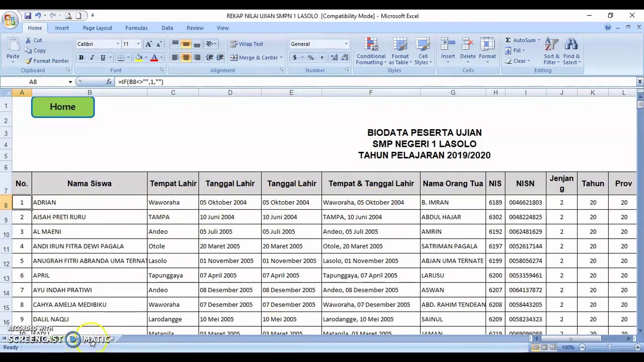Increase indent in Alignment group
Screen dimensions: 644x362
click(220, 58)
